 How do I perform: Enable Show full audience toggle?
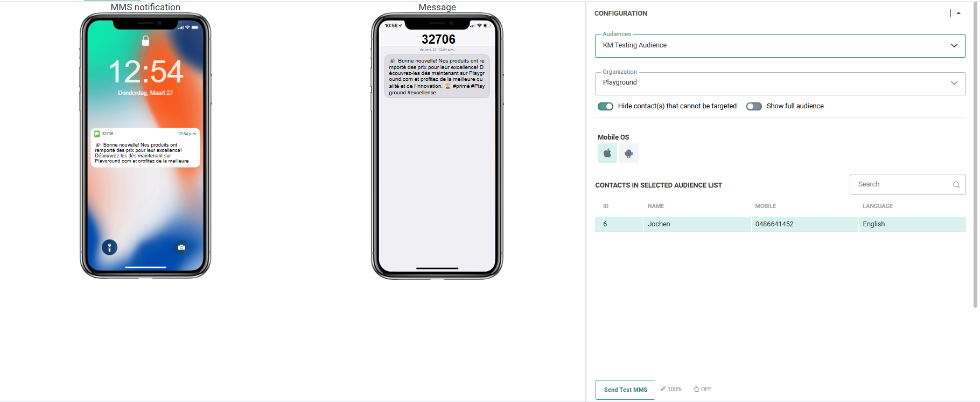coord(754,106)
